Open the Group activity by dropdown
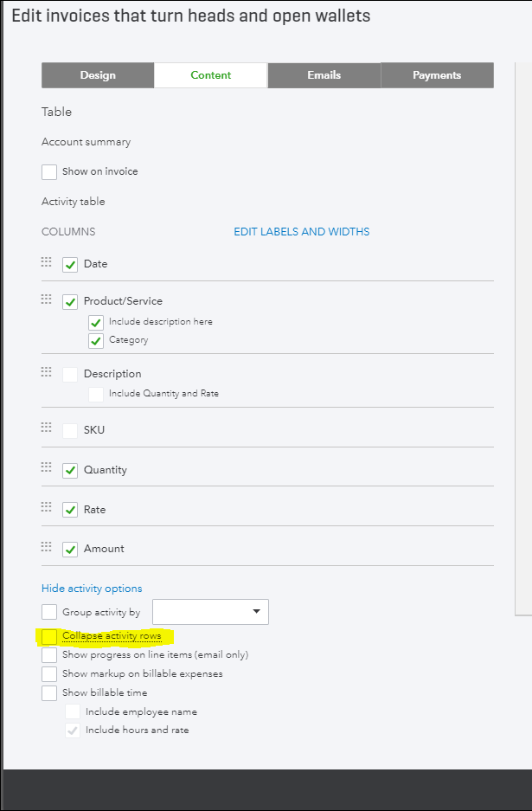532x811 pixels. click(x=210, y=612)
